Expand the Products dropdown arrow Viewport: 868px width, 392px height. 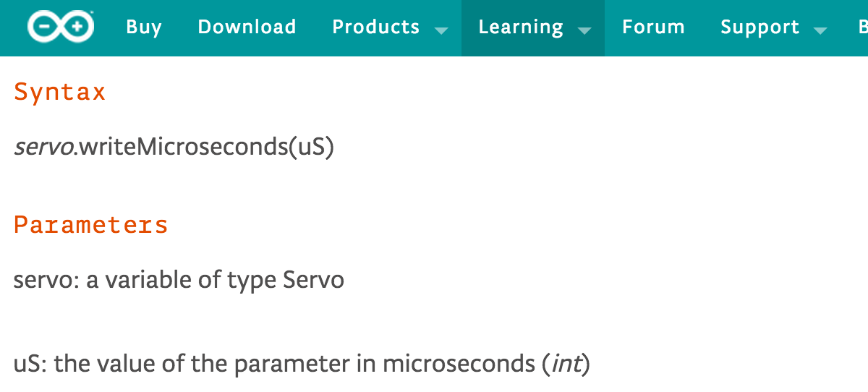click(x=441, y=30)
